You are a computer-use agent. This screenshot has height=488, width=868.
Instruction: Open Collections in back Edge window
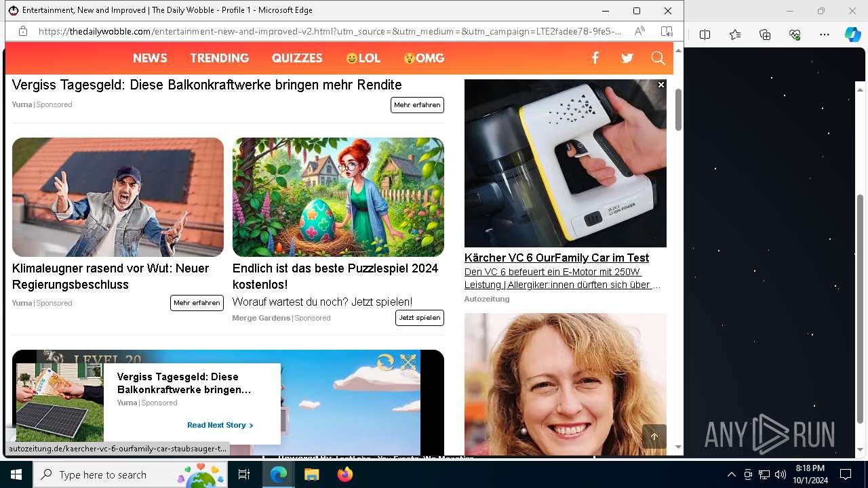coord(765,35)
